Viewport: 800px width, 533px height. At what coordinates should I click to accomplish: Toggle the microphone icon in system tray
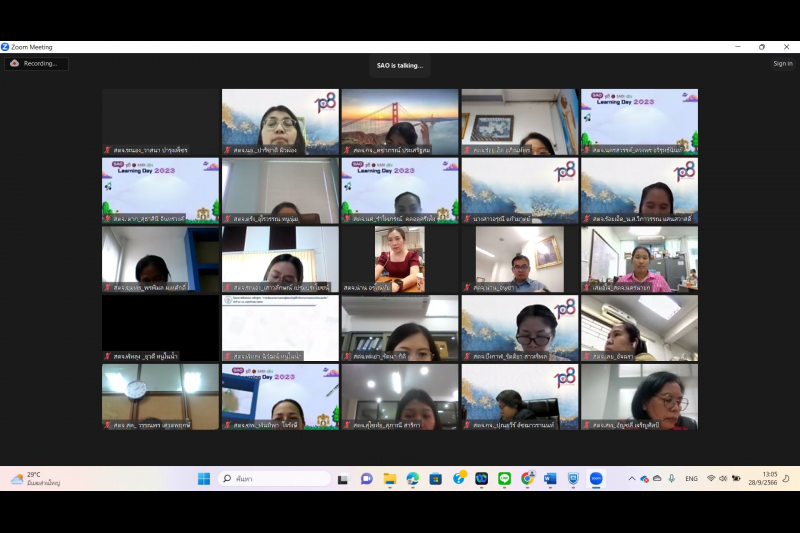pyautogui.click(x=671, y=479)
